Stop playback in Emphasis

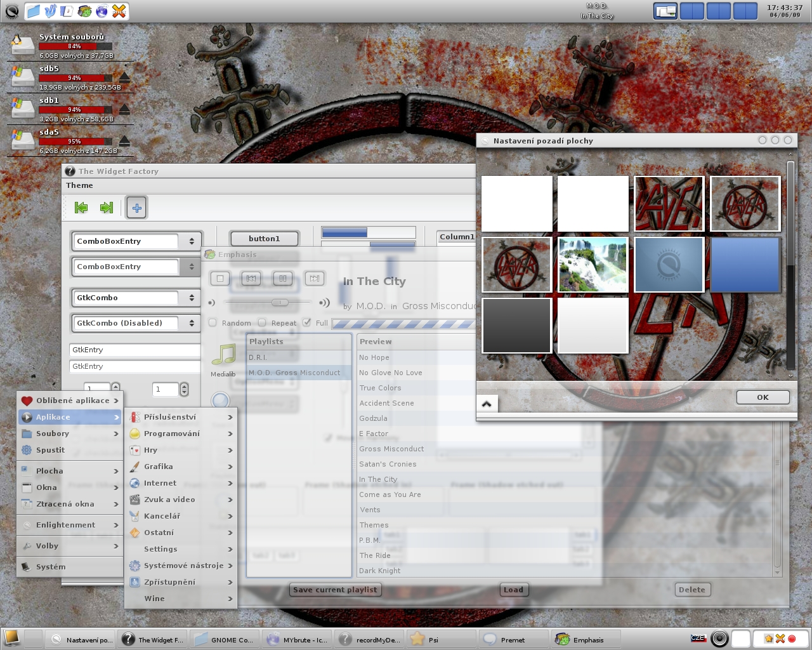pos(220,278)
